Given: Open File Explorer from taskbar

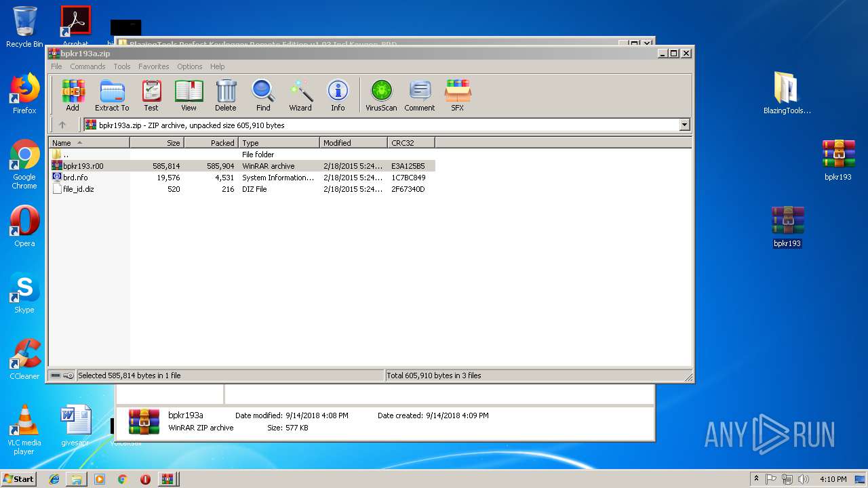Looking at the screenshot, I should coord(77,479).
